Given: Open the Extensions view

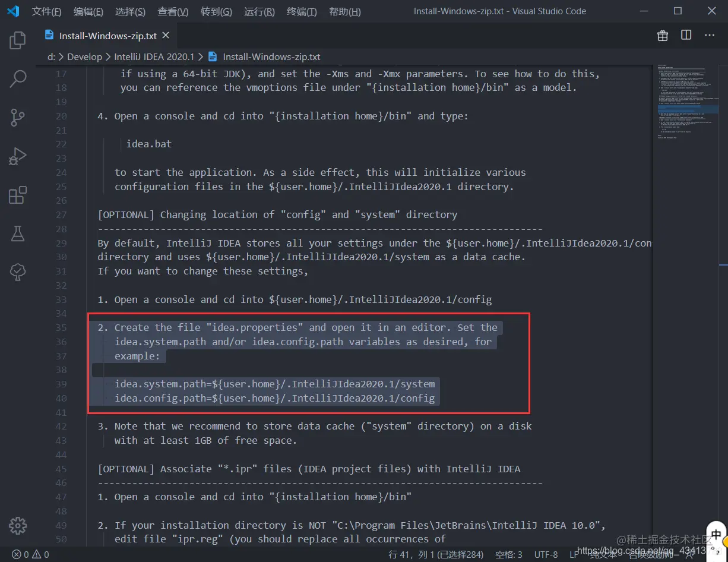Looking at the screenshot, I should (18, 195).
